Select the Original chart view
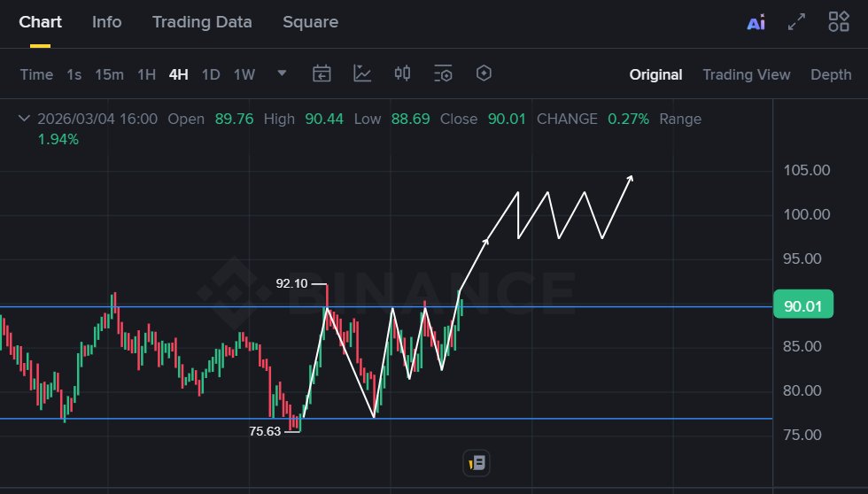 655,74
